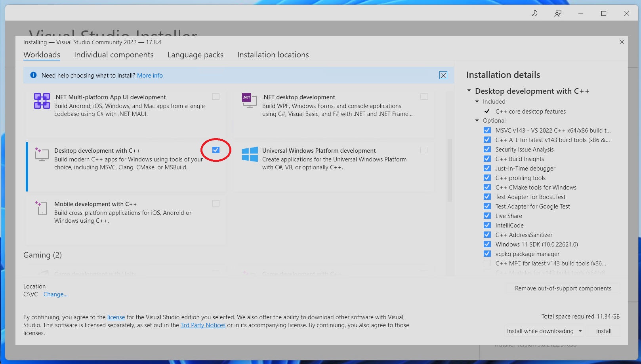Maximize the Visual Studio Installer window
Viewport: 641px width, 364px height.
click(x=604, y=13)
